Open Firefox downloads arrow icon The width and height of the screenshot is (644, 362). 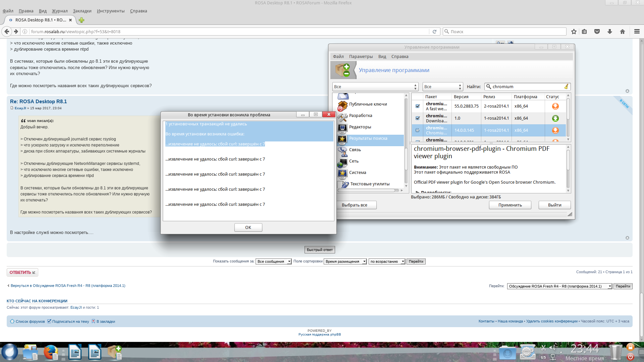pyautogui.click(x=610, y=32)
